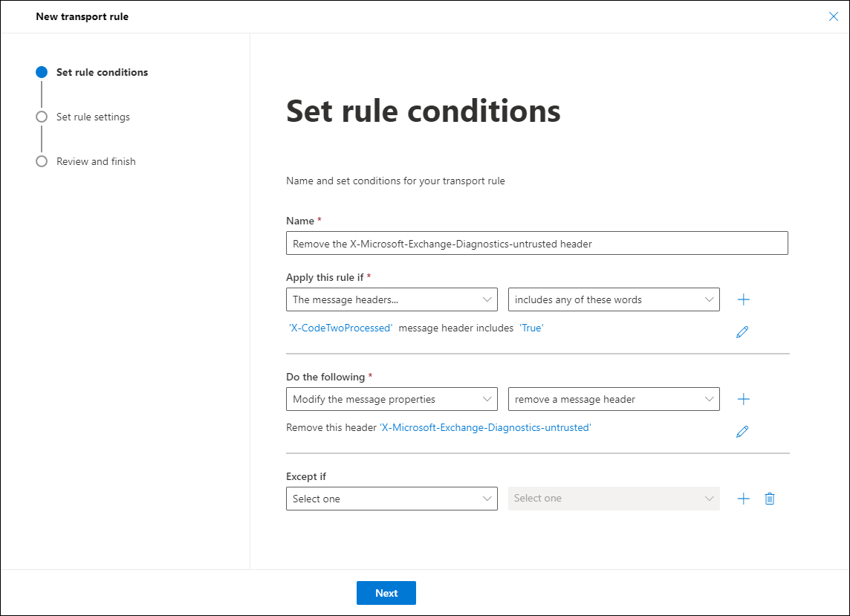The width and height of the screenshot is (850, 616).
Task: Add another condition with the plus icon
Action: 743,299
